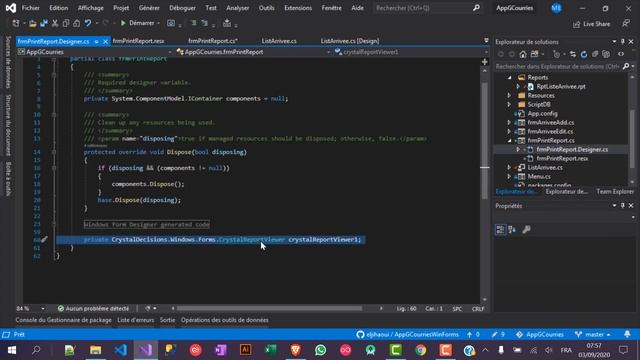Open Excel from the taskbar
The image size is (640, 360).
pyautogui.click(x=271, y=350)
